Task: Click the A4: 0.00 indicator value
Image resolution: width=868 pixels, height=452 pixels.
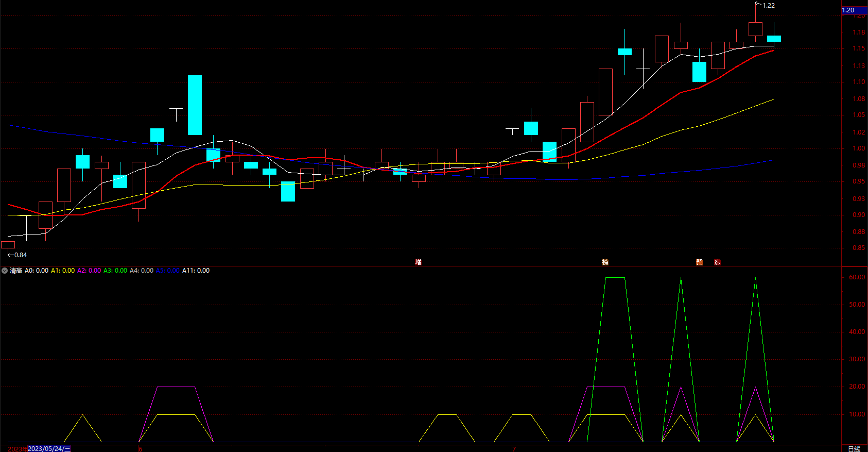Action: 142,271
